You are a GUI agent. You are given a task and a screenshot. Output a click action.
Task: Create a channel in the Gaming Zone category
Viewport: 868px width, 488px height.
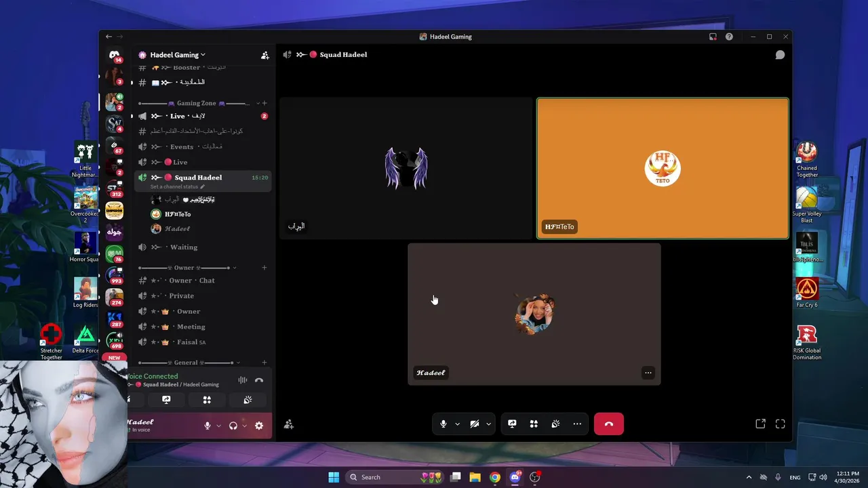[264, 103]
